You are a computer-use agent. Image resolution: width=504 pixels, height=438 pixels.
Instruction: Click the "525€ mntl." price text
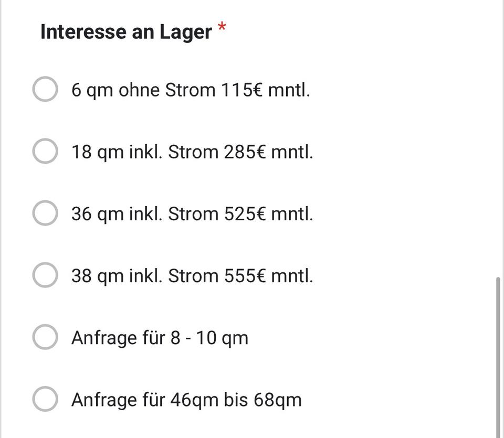pyautogui.click(x=268, y=214)
